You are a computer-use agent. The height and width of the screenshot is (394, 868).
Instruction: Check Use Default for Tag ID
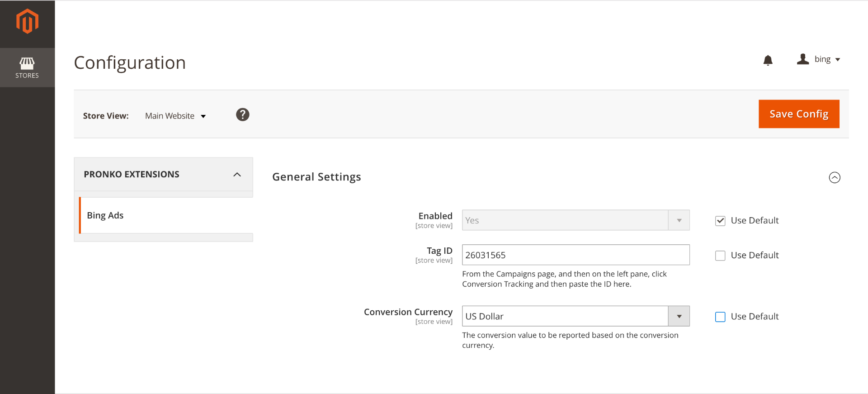[x=720, y=256]
